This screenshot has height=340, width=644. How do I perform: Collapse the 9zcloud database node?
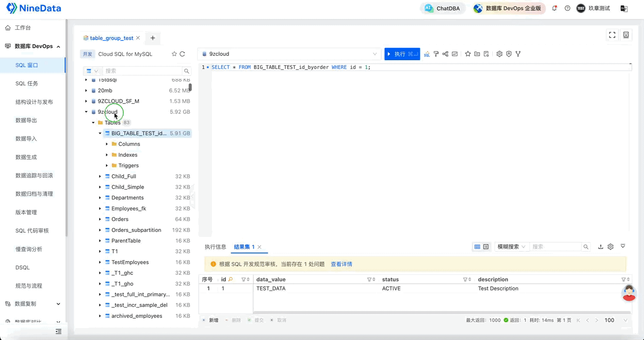(86, 112)
